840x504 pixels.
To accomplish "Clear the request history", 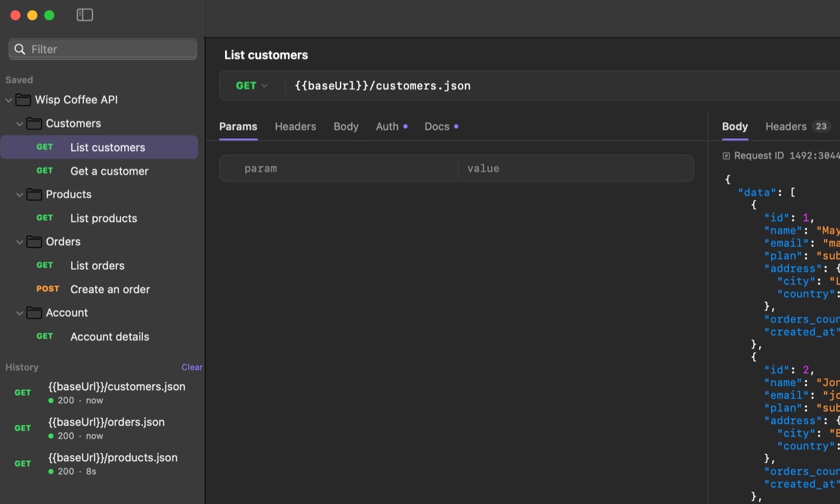I will click(x=192, y=367).
